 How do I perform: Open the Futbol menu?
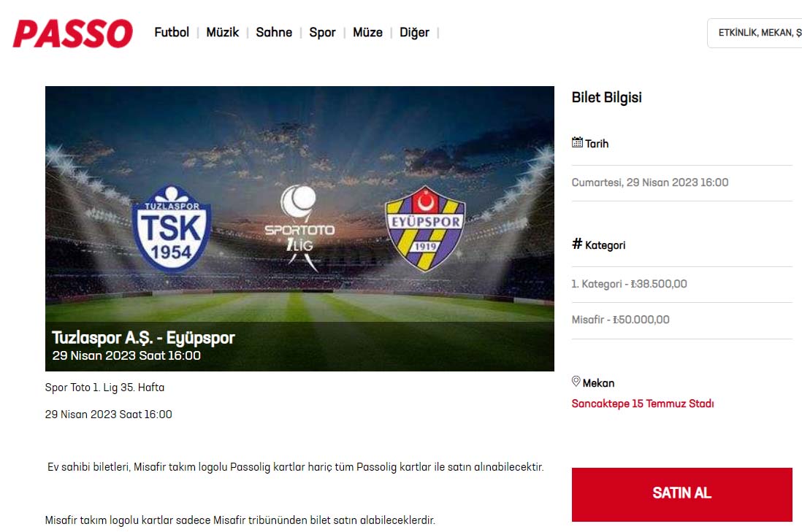point(172,32)
